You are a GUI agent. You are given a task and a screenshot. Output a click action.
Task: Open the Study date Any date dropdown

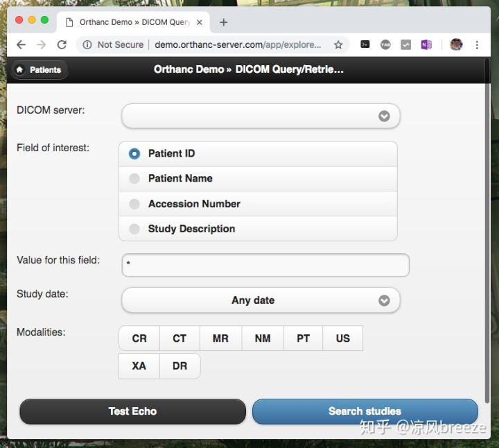pyautogui.click(x=261, y=300)
